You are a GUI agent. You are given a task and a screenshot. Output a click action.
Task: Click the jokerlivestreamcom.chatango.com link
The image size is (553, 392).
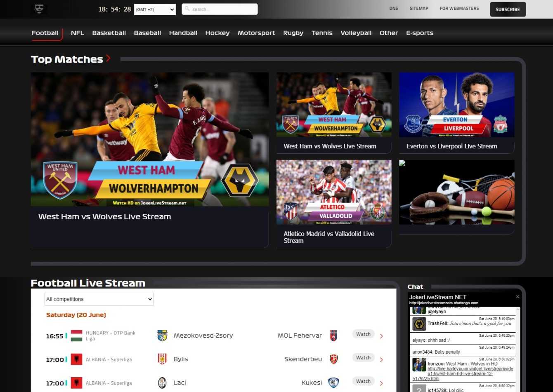click(x=444, y=303)
